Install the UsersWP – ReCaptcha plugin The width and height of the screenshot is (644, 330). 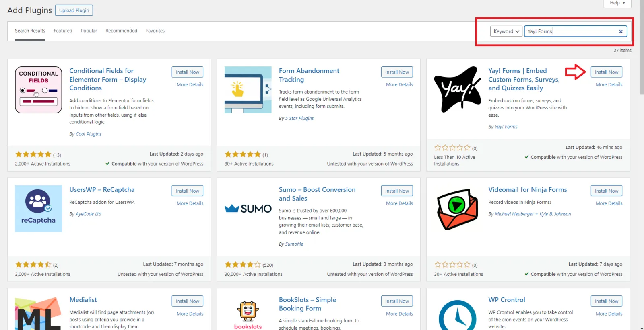coord(187,191)
